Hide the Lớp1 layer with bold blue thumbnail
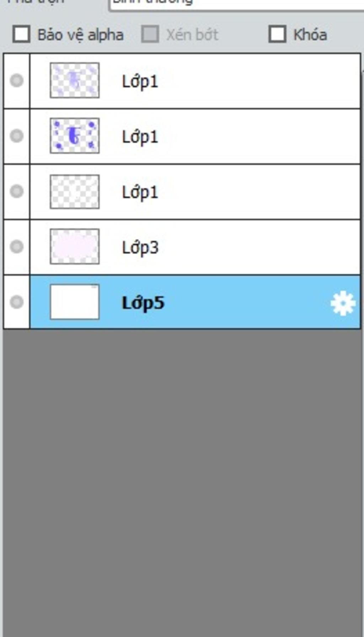Image resolution: width=364 pixels, height=637 pixels. click(x=16, y=136)
